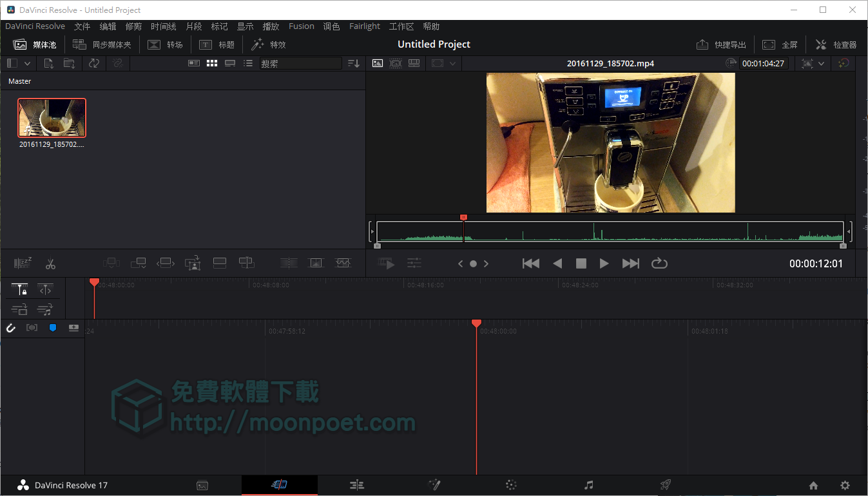
Task: Open the Smart Insert edit icon
Action: click(x=111, y=263)
